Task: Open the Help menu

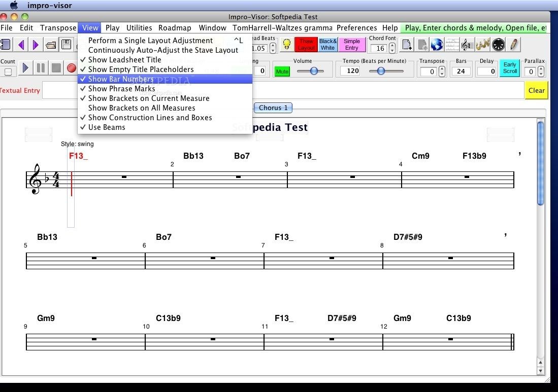Action: point(390,28)
